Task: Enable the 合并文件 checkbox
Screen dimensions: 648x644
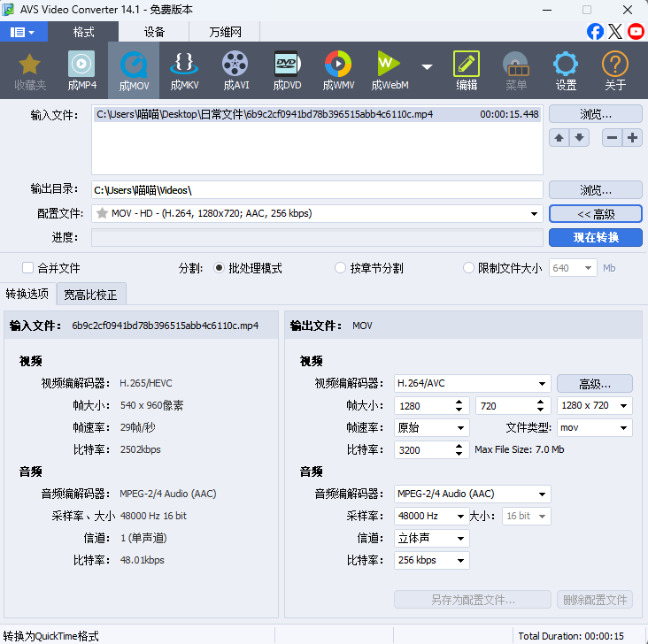Action: 29,268
